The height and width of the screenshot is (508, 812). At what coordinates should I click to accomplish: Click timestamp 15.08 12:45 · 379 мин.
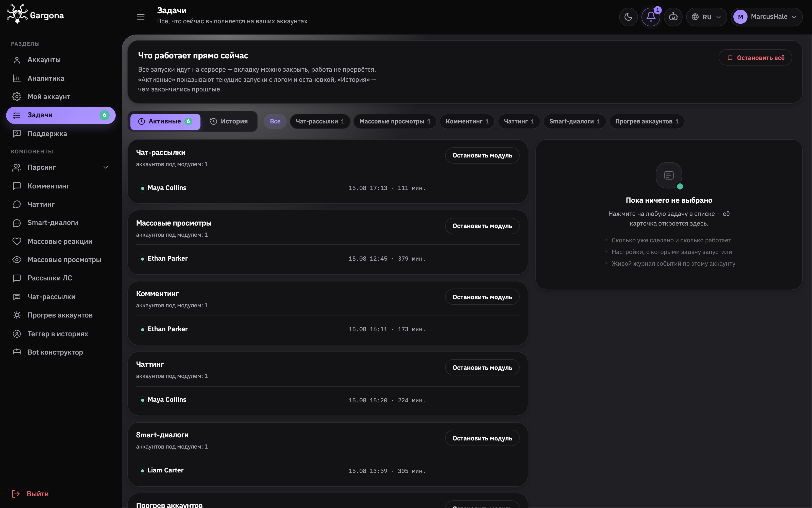pos(387,259)
